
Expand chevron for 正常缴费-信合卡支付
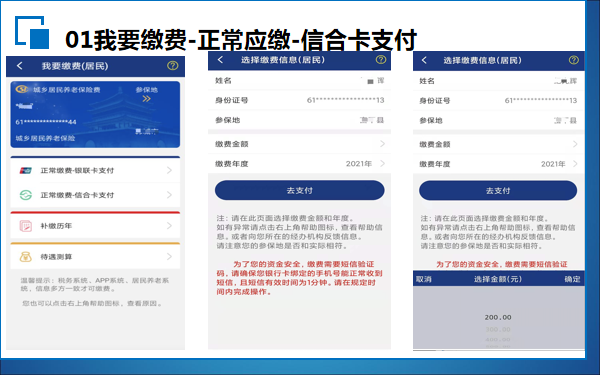(x=170, y=195)
